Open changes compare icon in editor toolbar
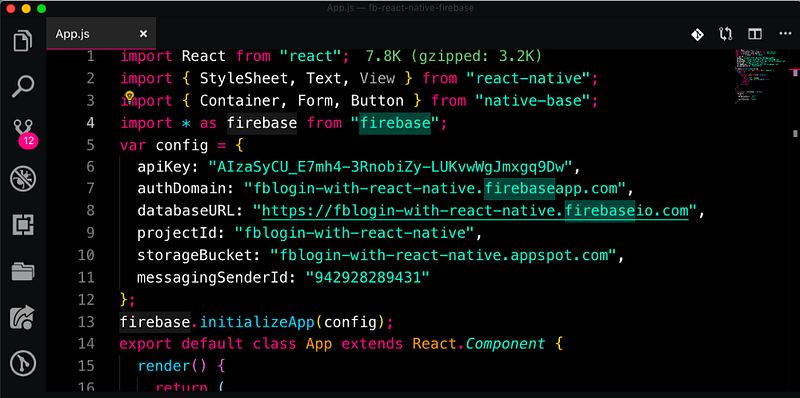This screenshot has width=800, height=398. pos(726,34)
